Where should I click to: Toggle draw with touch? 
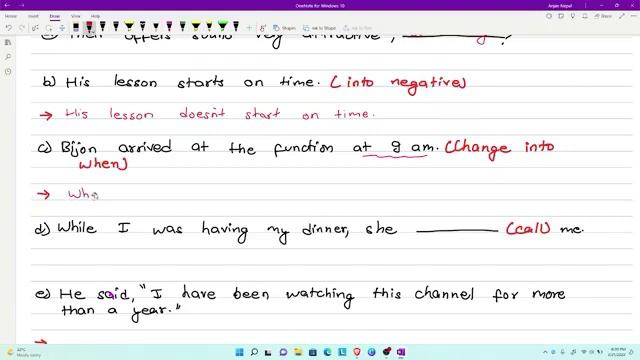tap(263, 28)
